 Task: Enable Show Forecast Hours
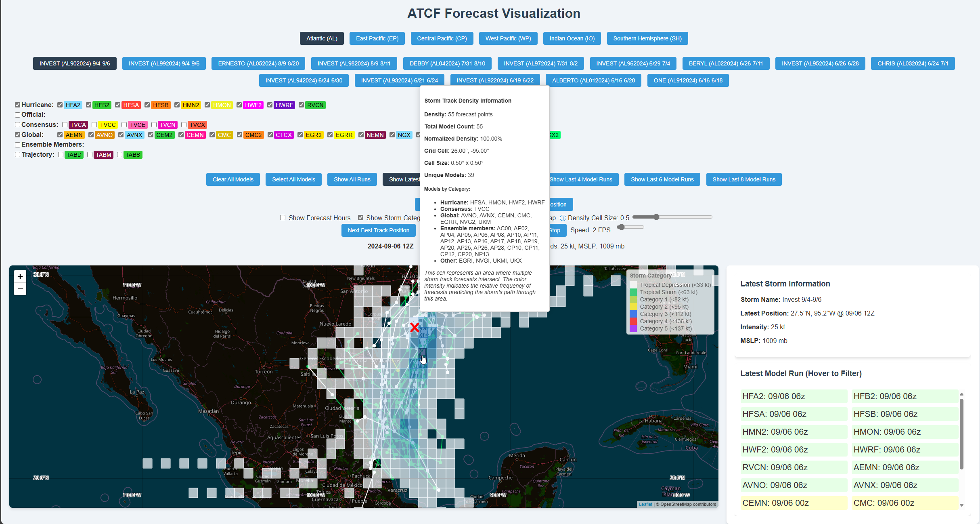[283, 218]
